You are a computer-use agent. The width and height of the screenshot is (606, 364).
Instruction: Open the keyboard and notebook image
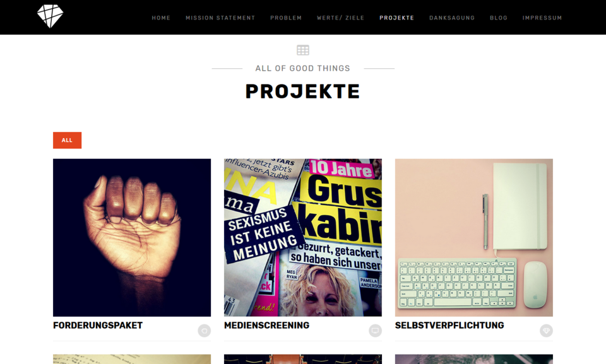point(474,238)
